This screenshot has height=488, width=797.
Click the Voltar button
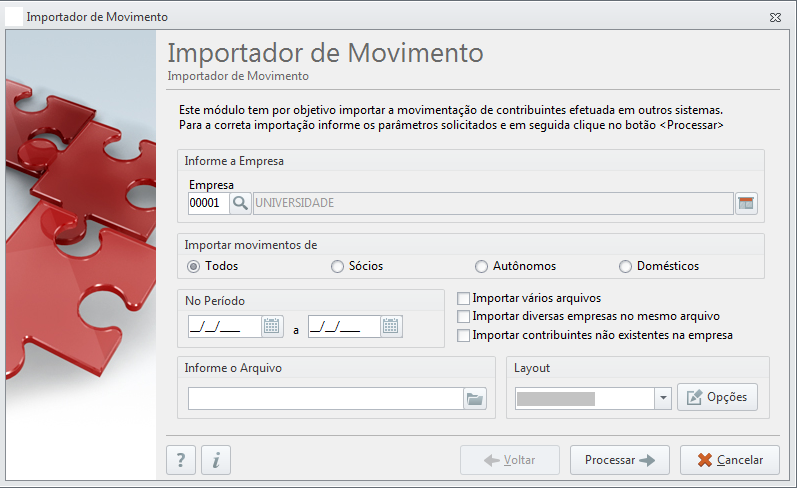510,460
